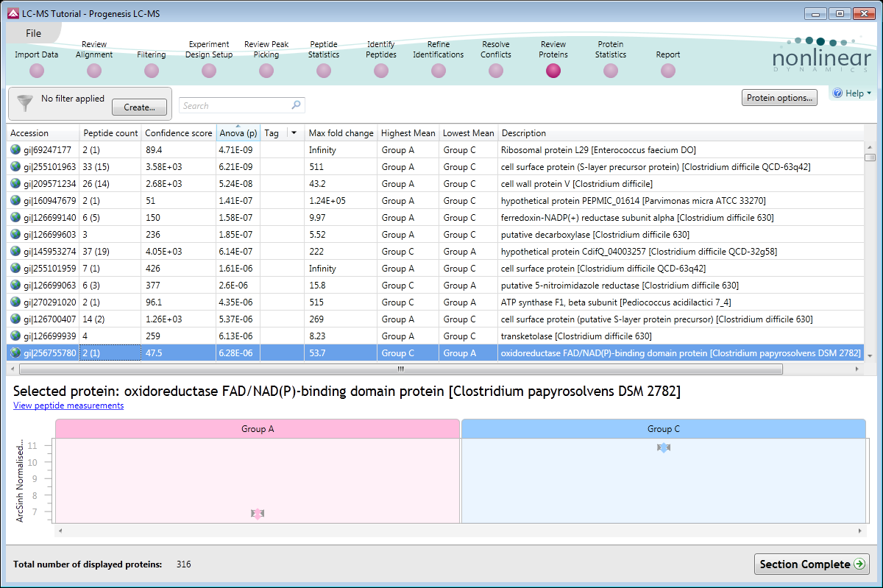Click the 4.71E-09 Anova value cell
Screen dimensions: 883x588
238,150
